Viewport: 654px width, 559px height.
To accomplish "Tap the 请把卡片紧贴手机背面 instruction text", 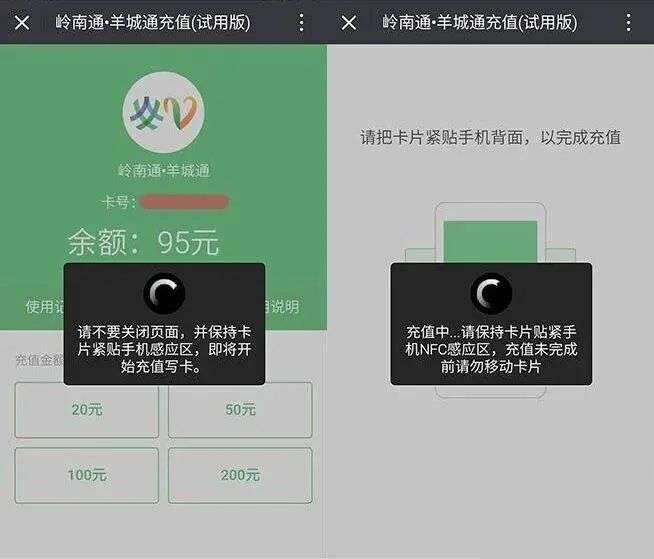I will point(490,137).
